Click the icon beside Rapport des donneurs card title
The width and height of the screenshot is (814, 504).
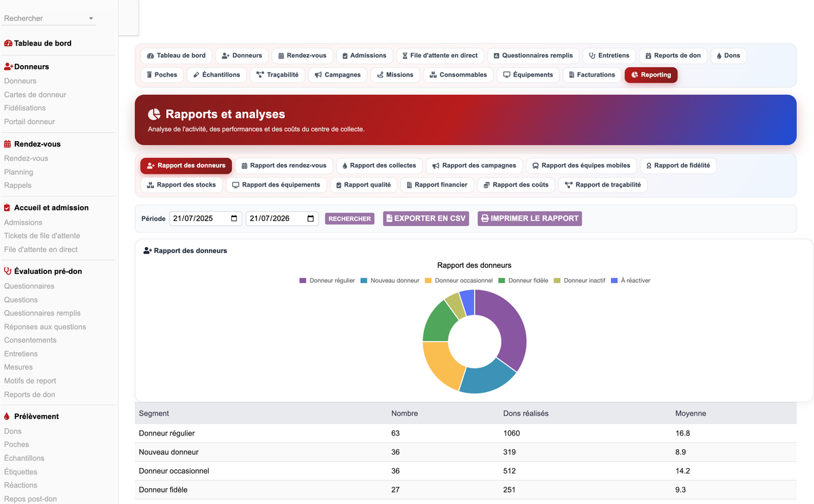click(x=147, y=251)
